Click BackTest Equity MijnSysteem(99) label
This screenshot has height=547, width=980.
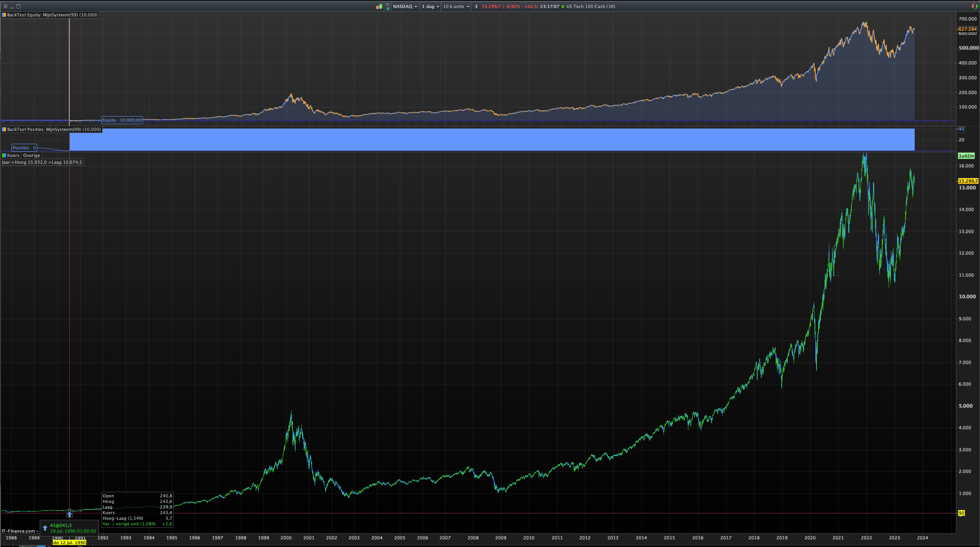click(52, 15)
